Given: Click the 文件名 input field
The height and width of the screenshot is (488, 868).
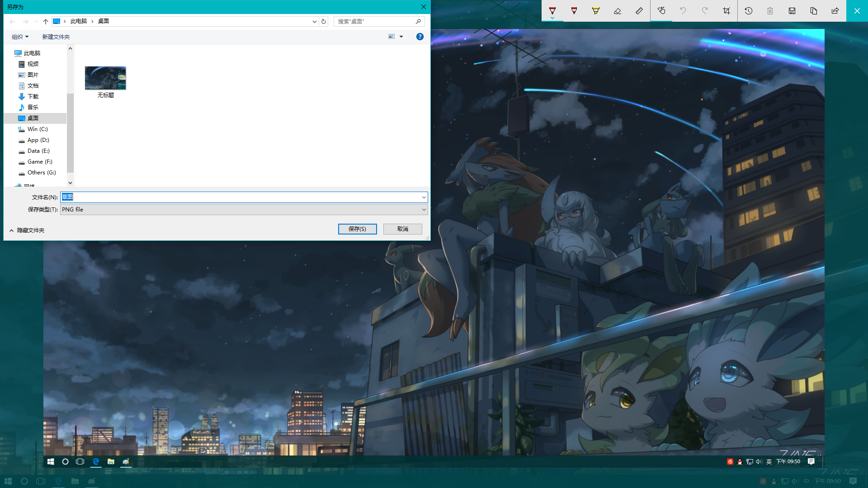Looking at the screenshot, I should (241, 197).
